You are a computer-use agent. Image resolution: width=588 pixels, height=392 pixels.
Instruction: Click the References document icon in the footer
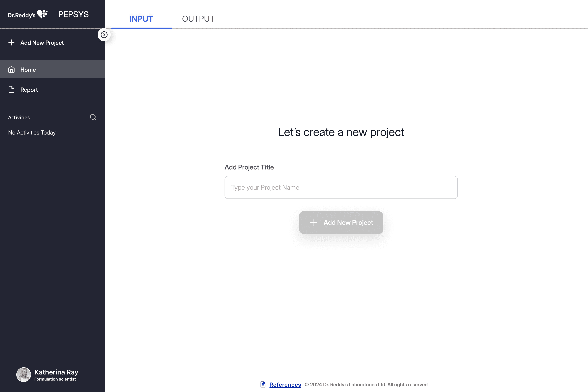click(x=263, y=385)
